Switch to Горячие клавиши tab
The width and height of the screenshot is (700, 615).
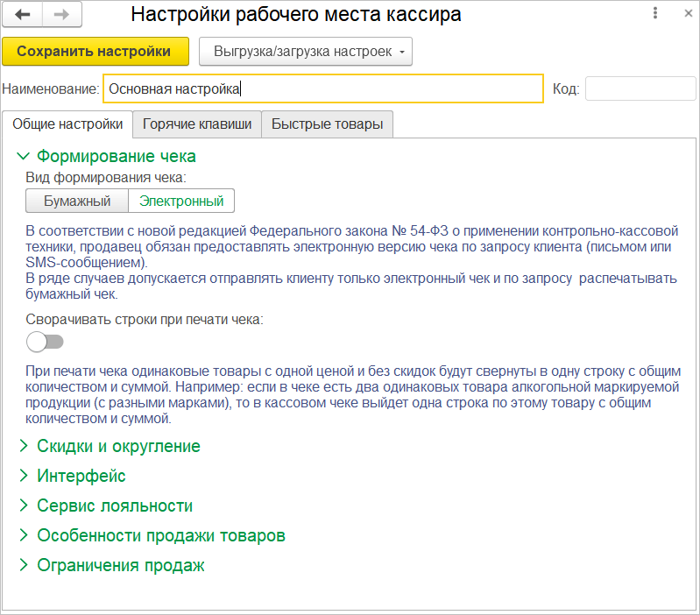pos(197,124)
